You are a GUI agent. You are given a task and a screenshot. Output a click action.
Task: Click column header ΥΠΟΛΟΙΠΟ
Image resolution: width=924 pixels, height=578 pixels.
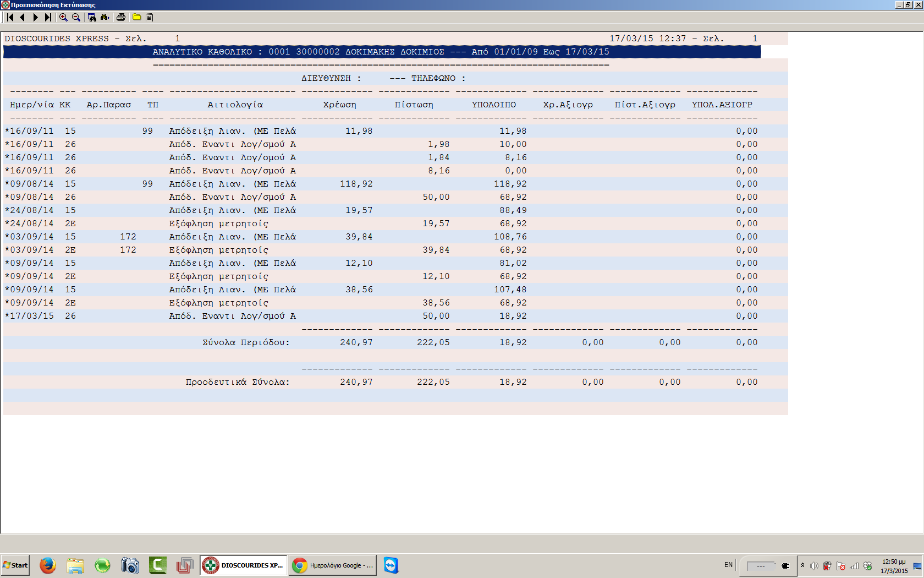[494, 105]
